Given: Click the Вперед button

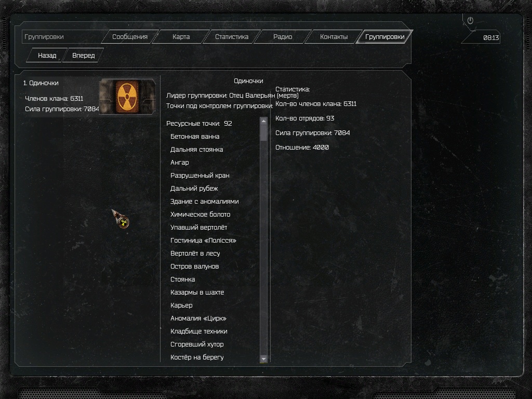Looking at the screenshot, I should coord(84,55).
